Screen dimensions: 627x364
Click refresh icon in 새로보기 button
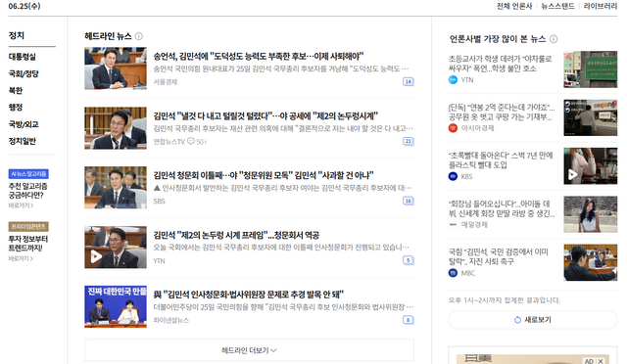tap(517, 320)
